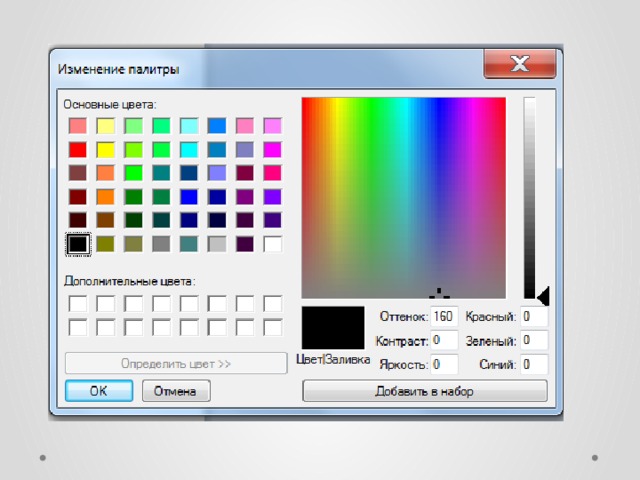This screenshot has width=640, height=480.
Task: Click Добавить в набор button
Action: [x=424, y=392]
